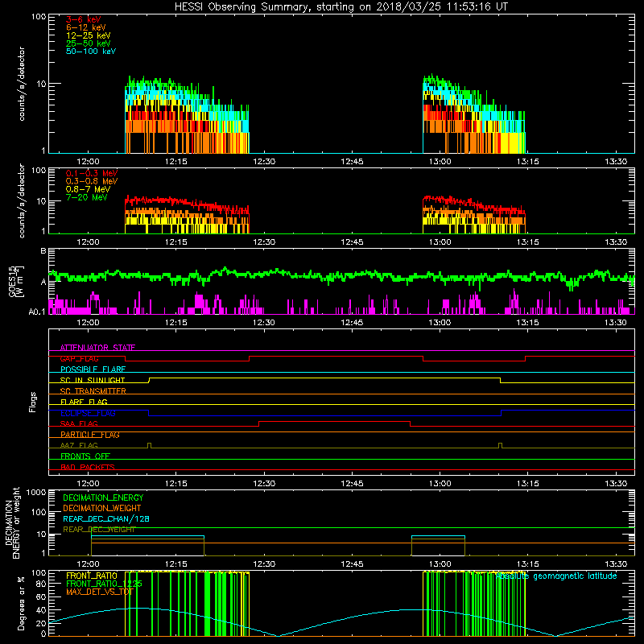Select the FRONT_RATIO_1225 legend label
The width and height of the screenshot is (644, 644).
click(104, 584)
